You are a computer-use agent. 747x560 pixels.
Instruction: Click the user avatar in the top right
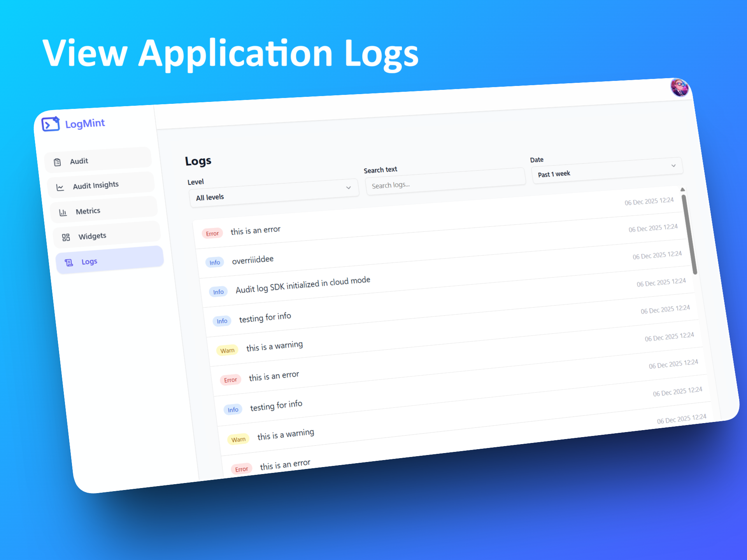pyautogui.click(x=680, y=88)
